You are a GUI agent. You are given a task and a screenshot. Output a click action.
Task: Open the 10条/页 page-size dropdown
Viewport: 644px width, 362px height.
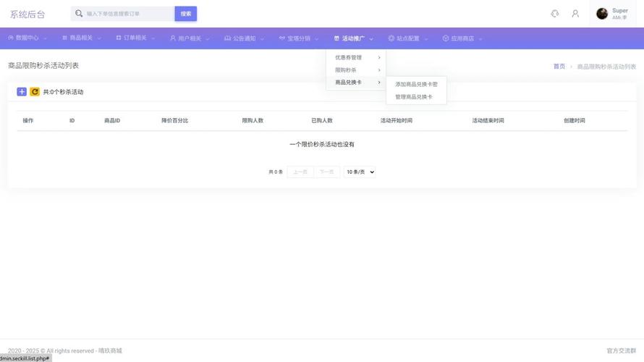[x=360, y=172]
